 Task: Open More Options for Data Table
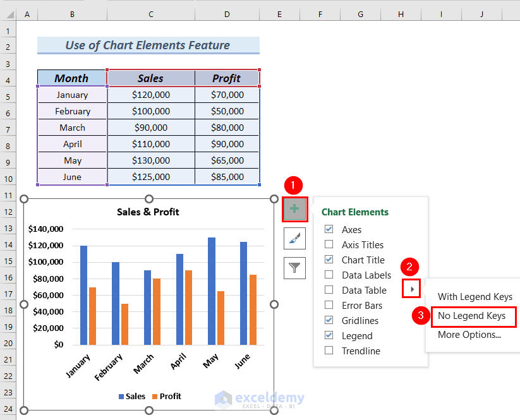[472, 335]
